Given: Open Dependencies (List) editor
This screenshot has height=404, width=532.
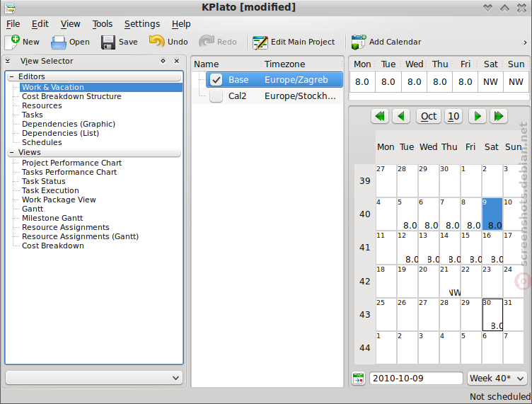Looking at the screenshot, I should pos(60,133).
